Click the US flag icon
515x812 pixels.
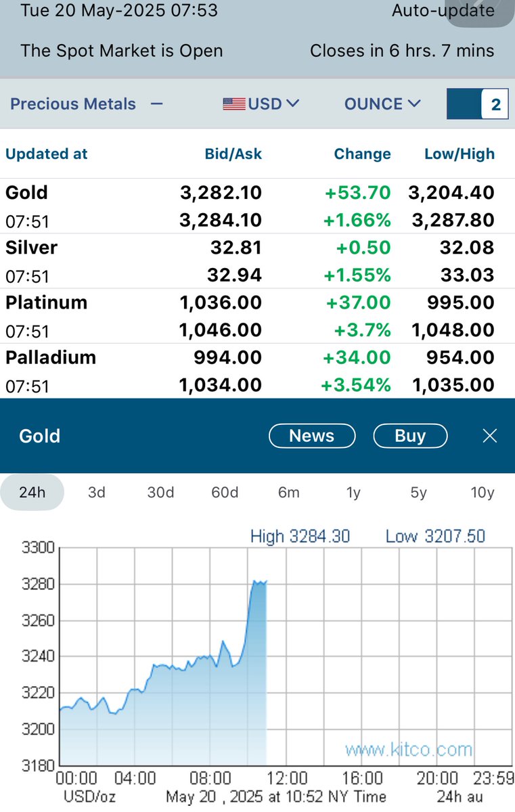(234, 104)
